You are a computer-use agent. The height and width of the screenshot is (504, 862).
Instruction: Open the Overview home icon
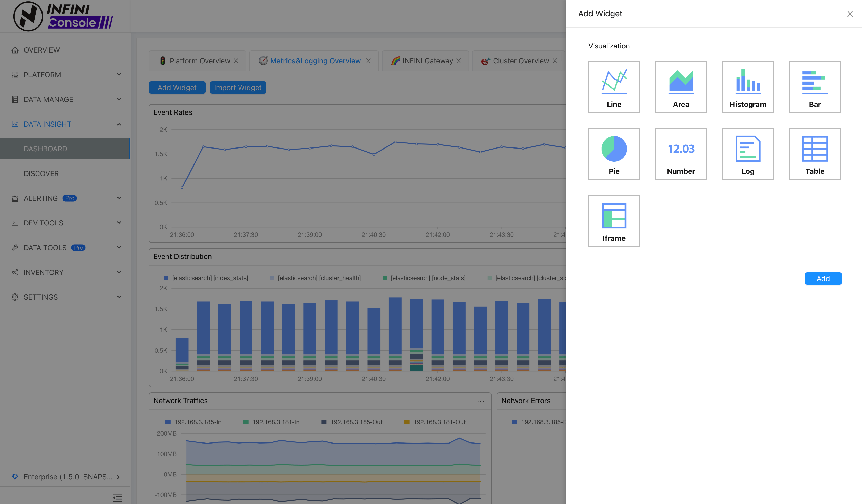[15, 50]
